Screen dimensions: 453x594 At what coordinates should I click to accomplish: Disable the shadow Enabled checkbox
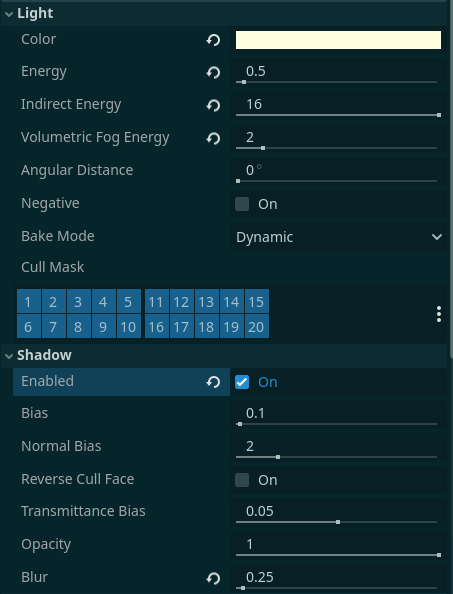[242, 382]
